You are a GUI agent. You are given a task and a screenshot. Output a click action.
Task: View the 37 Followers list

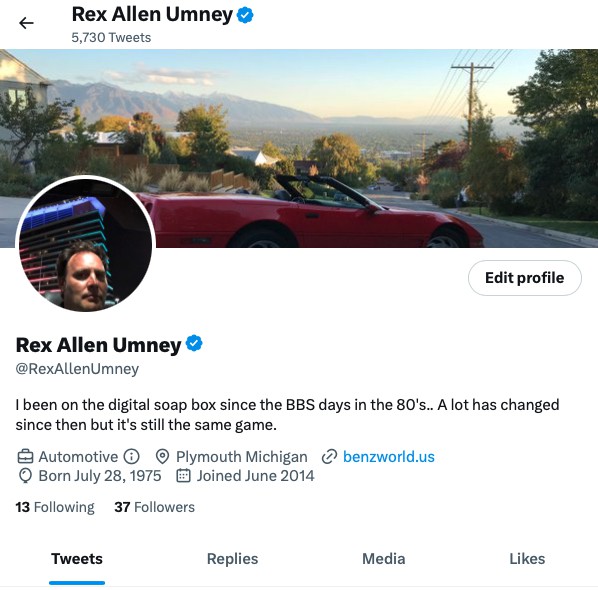pos(154,507)
